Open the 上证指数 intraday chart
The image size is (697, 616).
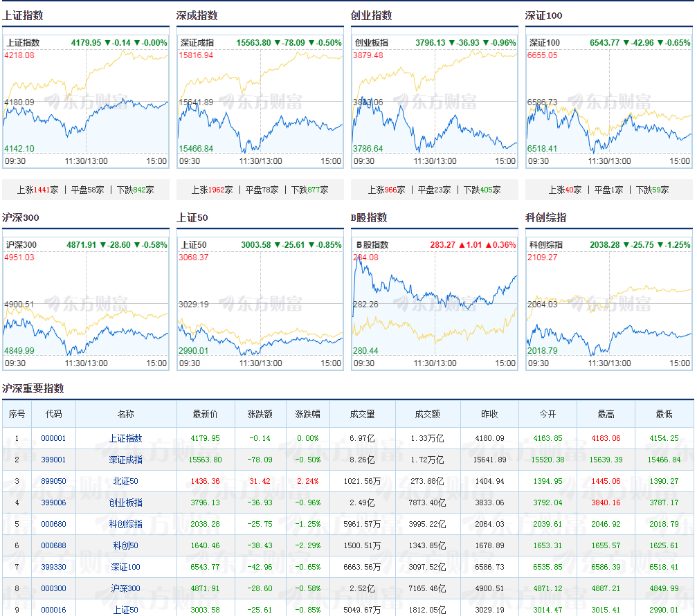click(x=86, y=102)
